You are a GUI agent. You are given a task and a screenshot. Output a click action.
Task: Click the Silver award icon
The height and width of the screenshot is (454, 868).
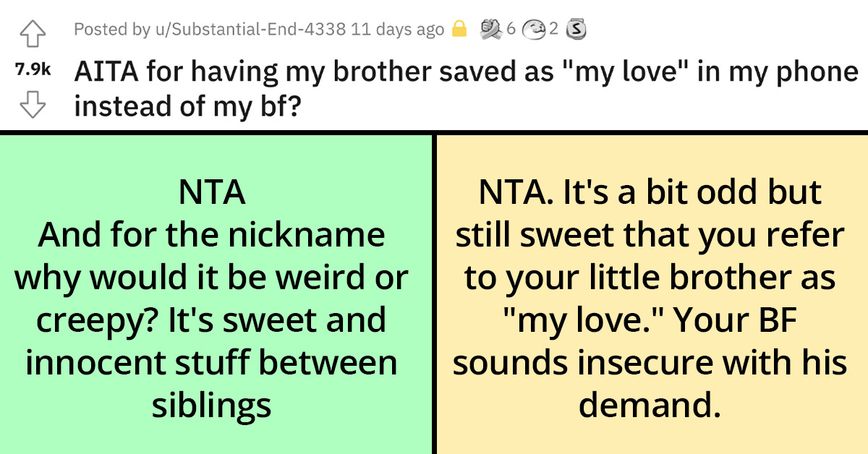point(576,29)
